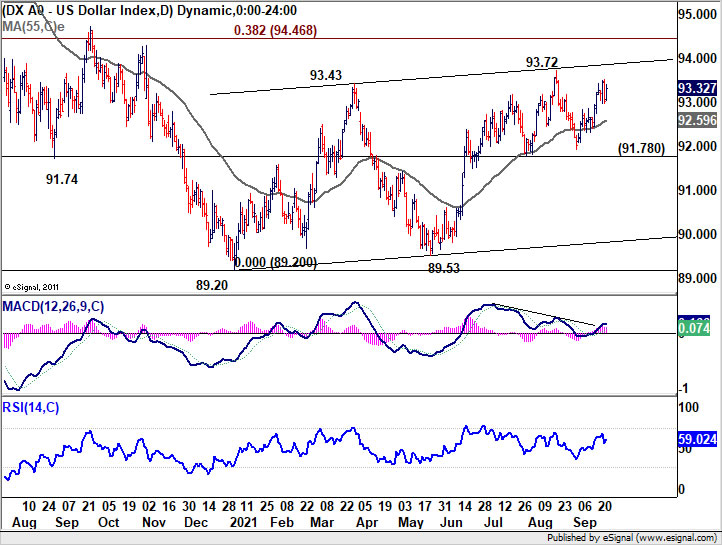Image resolution: width=722 pixels, height=545 pixels.
Task: Click the 'RSI(14,C)' indicator label
Action: (x=31, y=407)
